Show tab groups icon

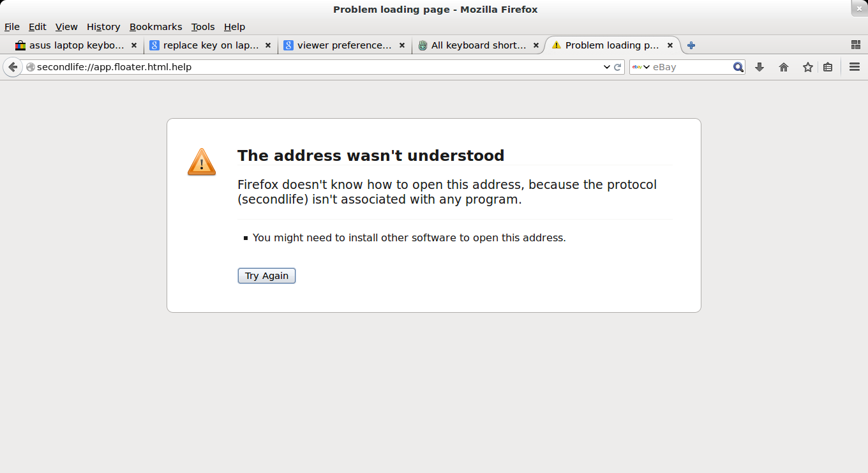856,45
